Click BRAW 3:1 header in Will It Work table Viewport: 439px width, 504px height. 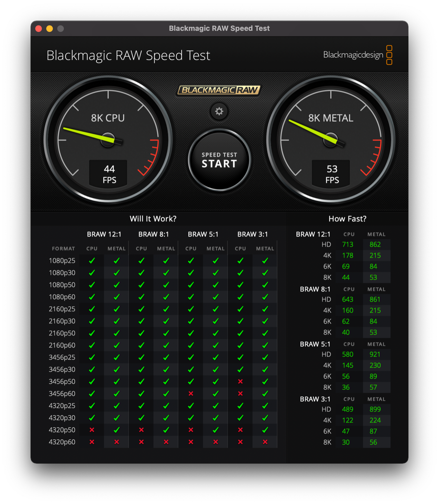253,234
